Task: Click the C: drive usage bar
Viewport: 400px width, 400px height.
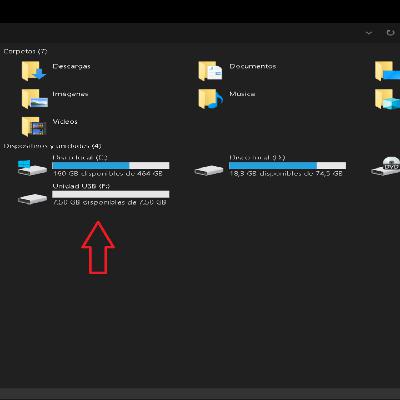Action: pyautogui.click(x=111, y=165)
